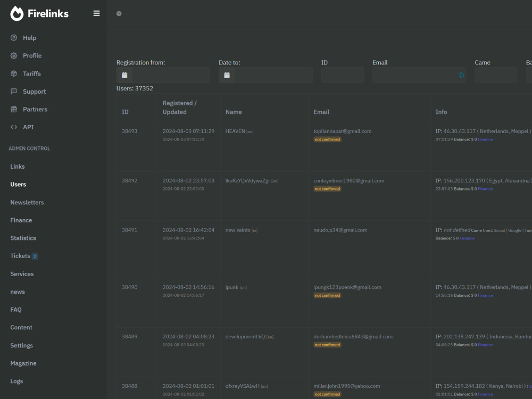Screen dimensions: 532x399
Task: Click the Info column header
Action: pyautogui.click(x=441, y=112)
